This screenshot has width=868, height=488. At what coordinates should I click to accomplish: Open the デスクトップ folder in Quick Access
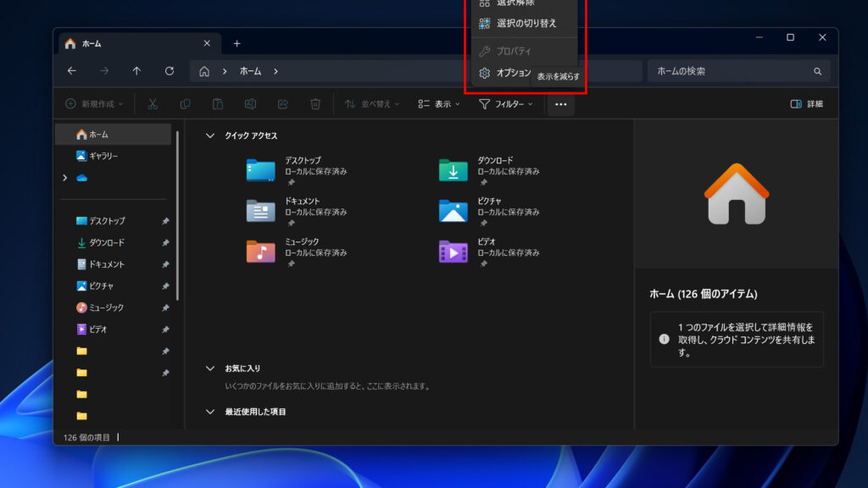(296, 169)
